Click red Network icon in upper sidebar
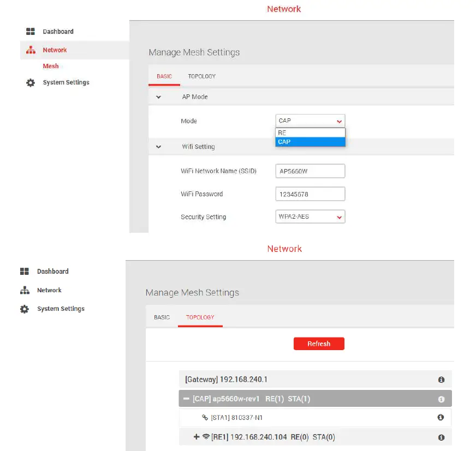 point(31,50)
